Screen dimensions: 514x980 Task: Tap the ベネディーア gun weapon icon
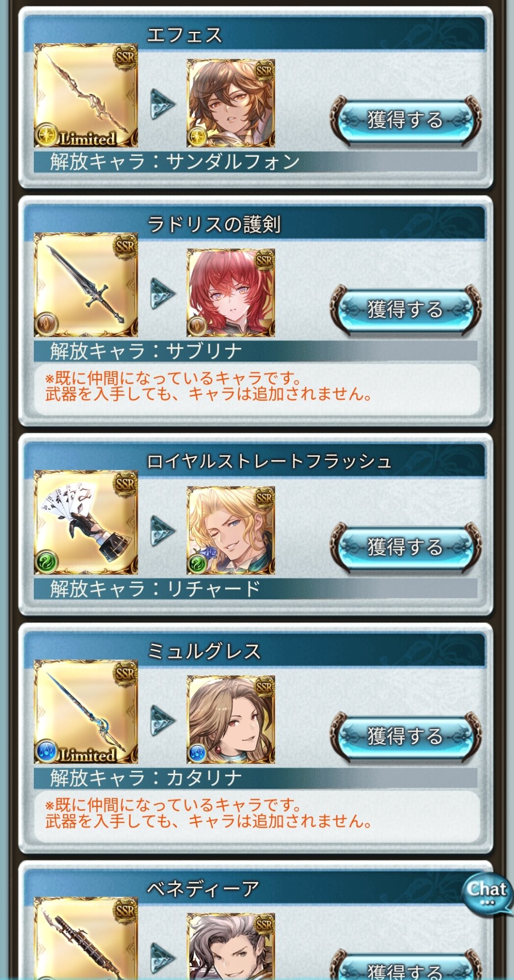pos(86,938)
